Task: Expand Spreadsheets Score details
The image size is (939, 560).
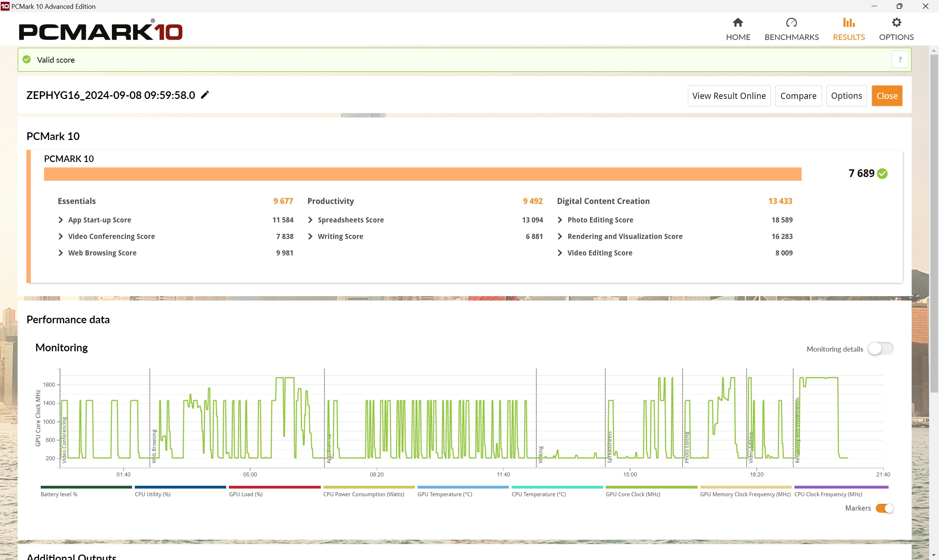Action: tap(310, 220)
